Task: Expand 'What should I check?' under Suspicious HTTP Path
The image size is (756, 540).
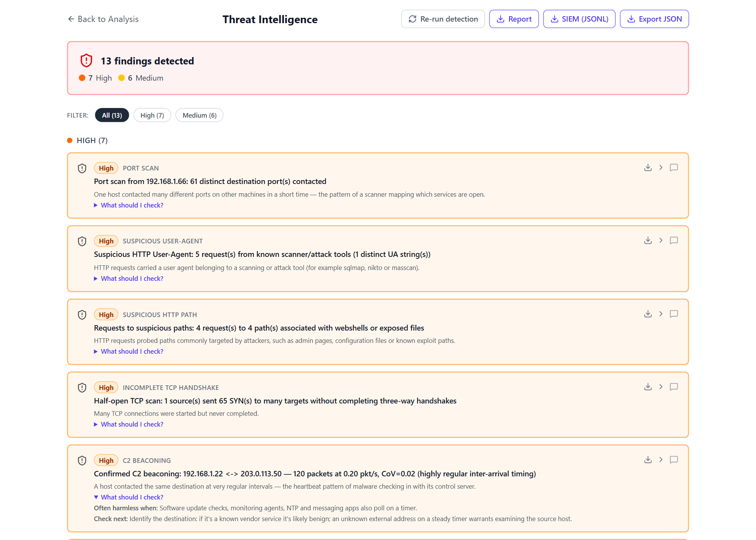Action: tap(129, 351)
